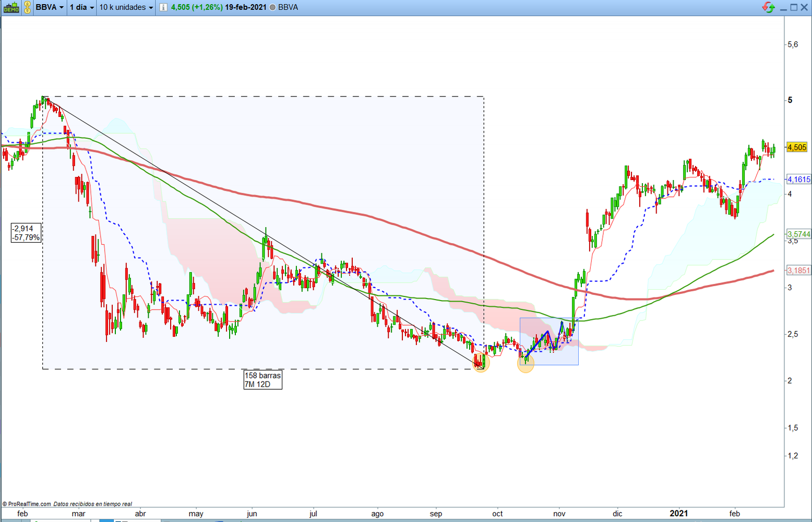Image resolution: width=812 pixels, height=522 pixels.
Task: Open the '10 k unidades' dropdown
Action: (x=126, y=7)
